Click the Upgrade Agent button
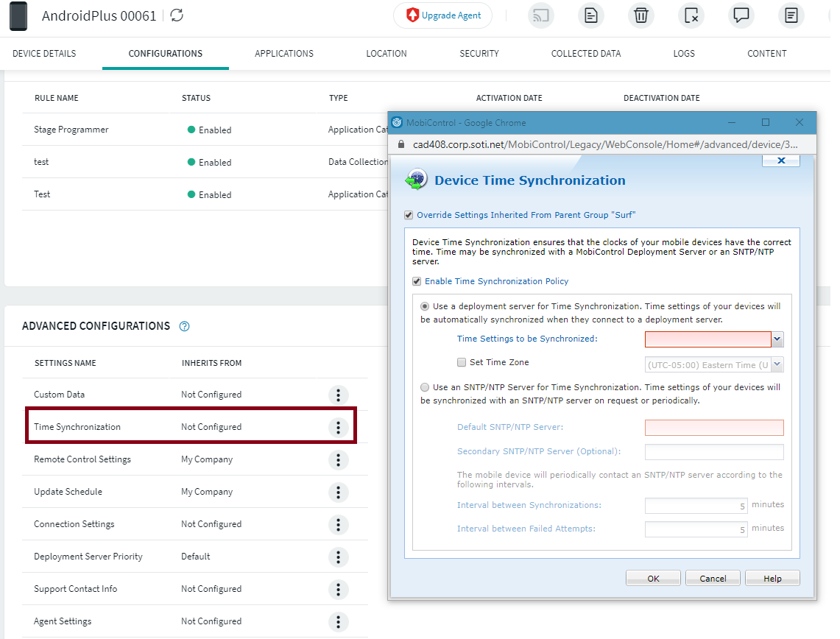The image size is (840, 639). tap(443, 15)
